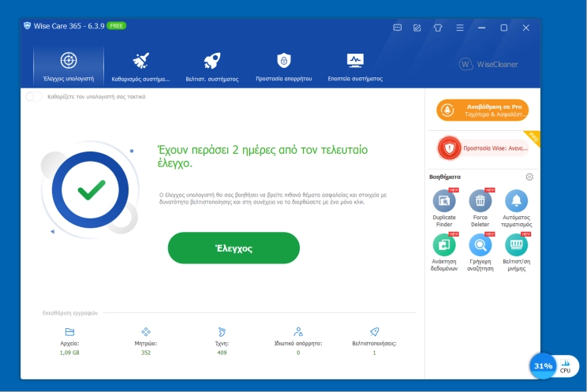Open the Προστασία Wise protection banner
The height and width of the screenshot is (392, 587).
tap(484, 148)
